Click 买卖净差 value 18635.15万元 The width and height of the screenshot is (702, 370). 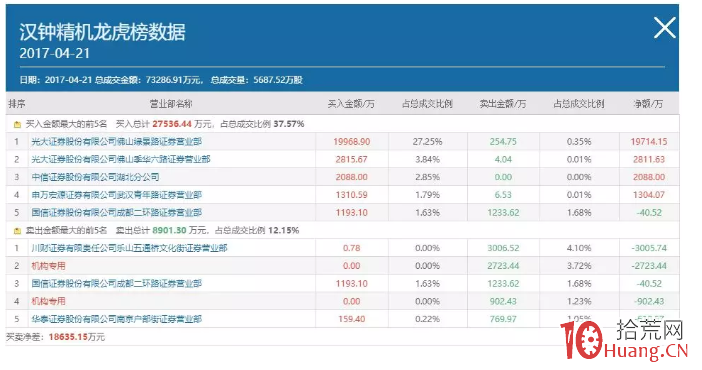(77, 337)
